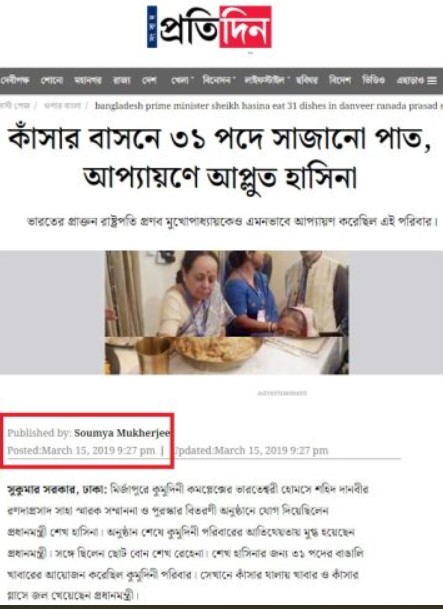
Task: Click the article photo of Hasina dining
Action: click(227, 312)
